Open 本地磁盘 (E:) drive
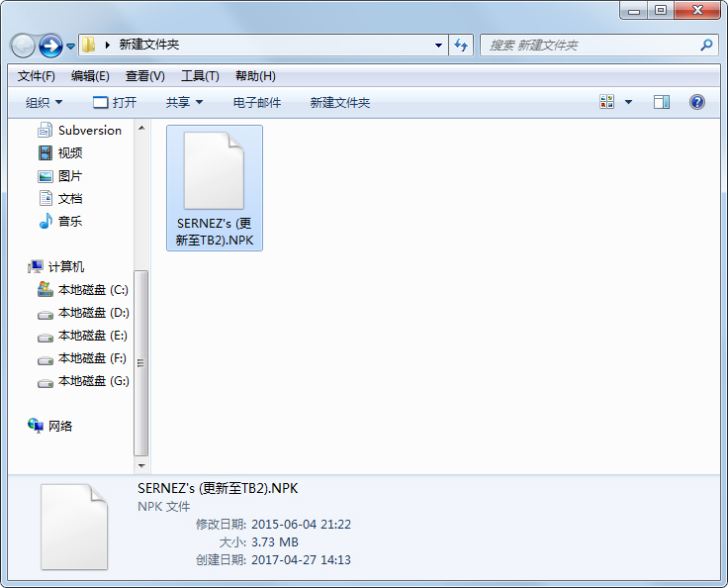This screenshot has width=728, height=588. (x=82, y=336)
